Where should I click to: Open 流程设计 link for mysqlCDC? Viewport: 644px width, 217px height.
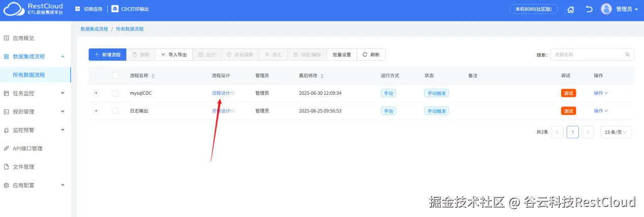[x=221, y=93]
